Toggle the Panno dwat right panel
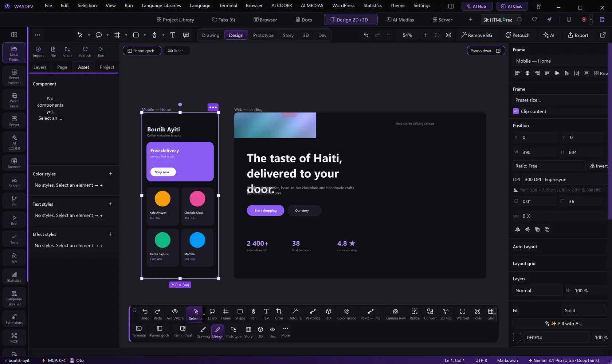This screenshot has width=612, height=364. coord(486,51)
